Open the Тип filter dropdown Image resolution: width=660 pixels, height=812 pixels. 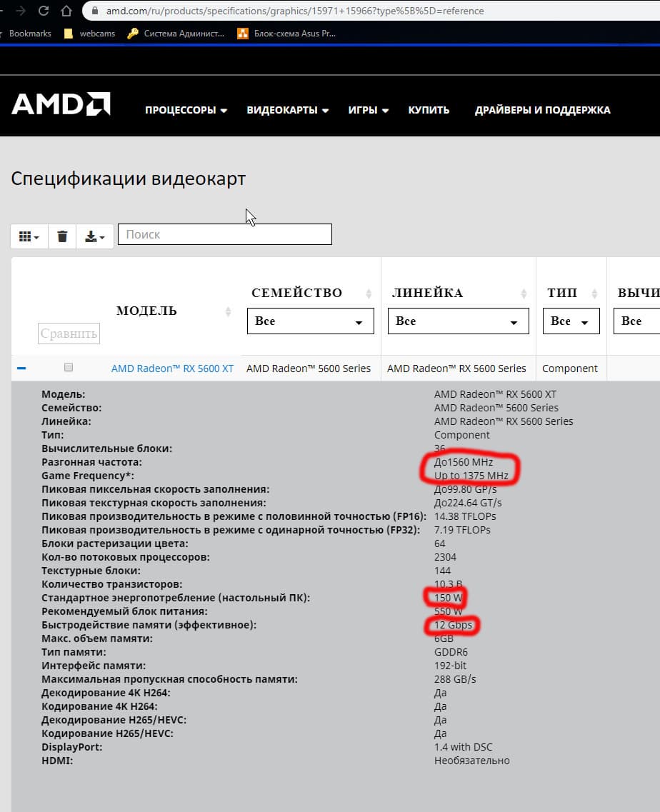point(571,321)
